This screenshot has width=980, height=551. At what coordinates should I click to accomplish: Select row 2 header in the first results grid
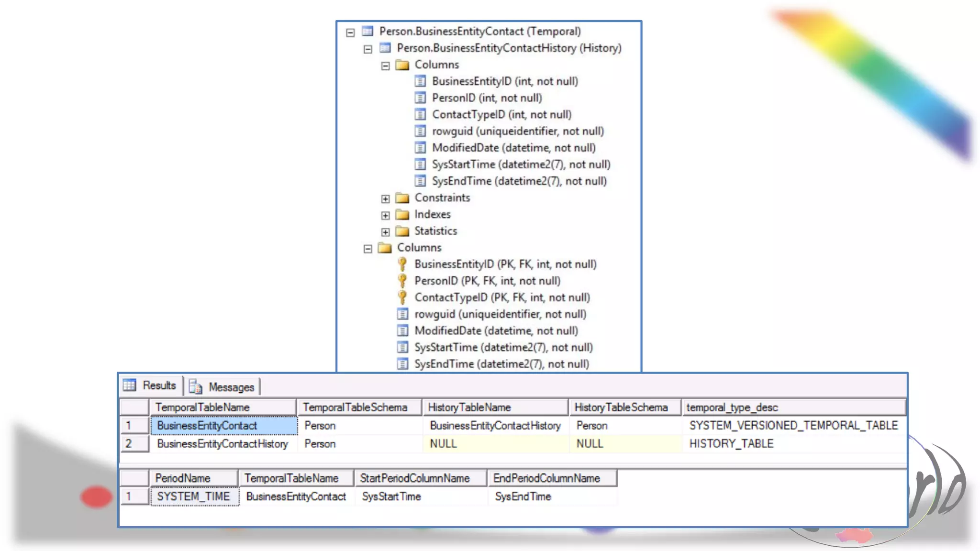click(x=134, y=444)
